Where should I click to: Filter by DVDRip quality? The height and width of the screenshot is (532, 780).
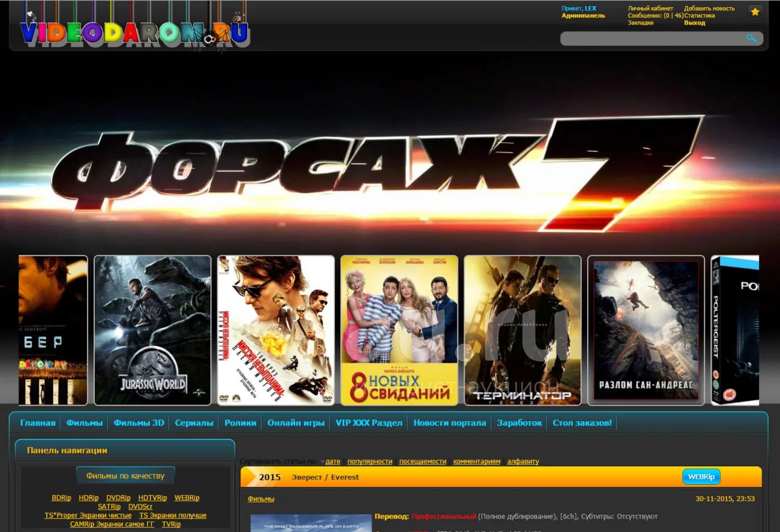coord(118,498)
